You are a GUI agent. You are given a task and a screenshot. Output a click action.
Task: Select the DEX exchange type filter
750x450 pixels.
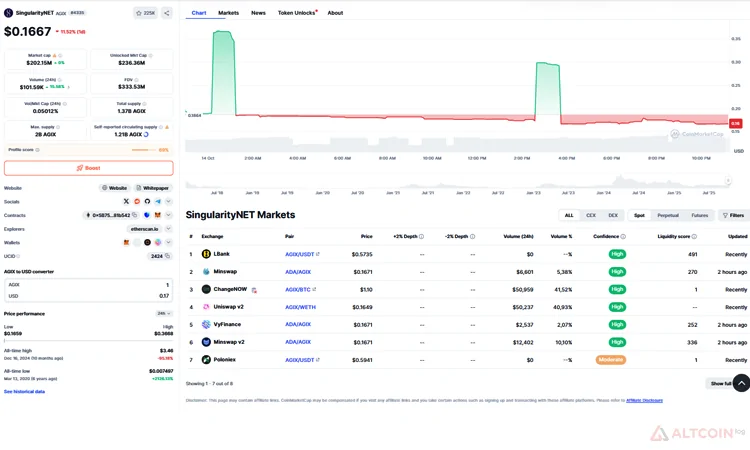(x=613, y=215)
